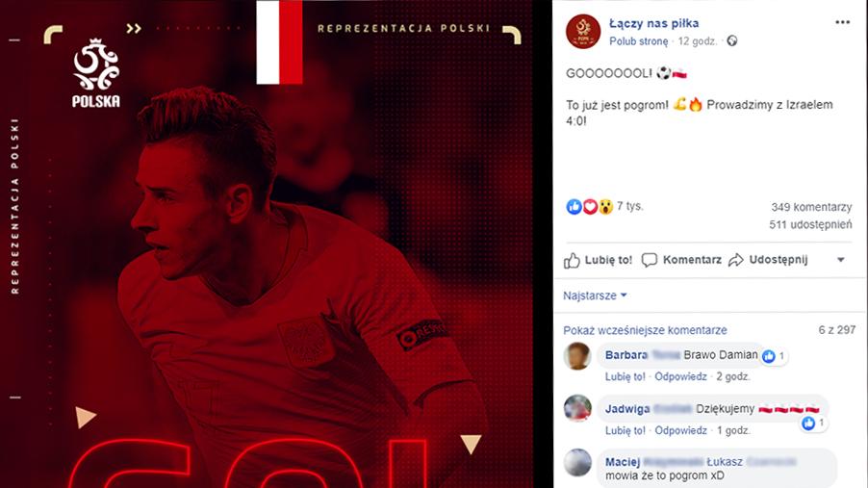Expand the Najstarsze comment sort dropdown
Viewport: 868px width, 488px height.
595,295
